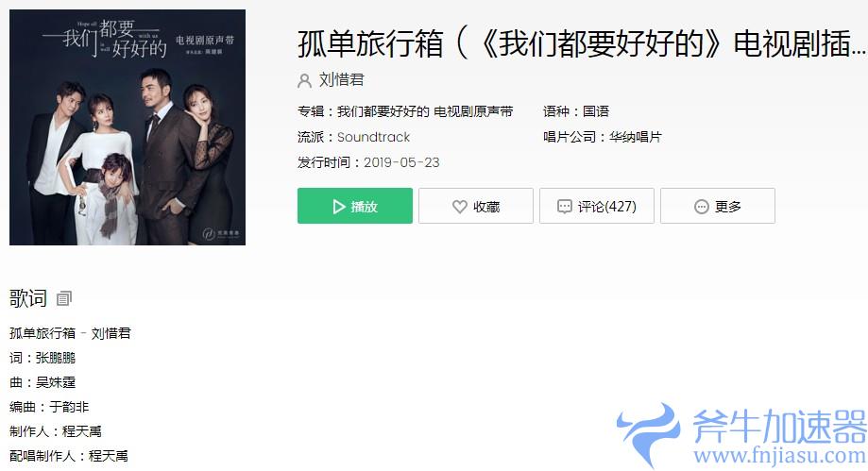Open the album link 我们都要好好的 电视剧原声带
This screenshot has height=471, width=868.
coord(425,111)
